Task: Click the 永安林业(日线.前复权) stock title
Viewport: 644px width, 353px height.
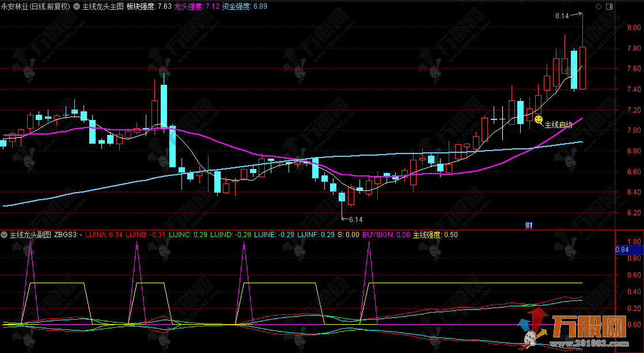Action: coord(36,7)
